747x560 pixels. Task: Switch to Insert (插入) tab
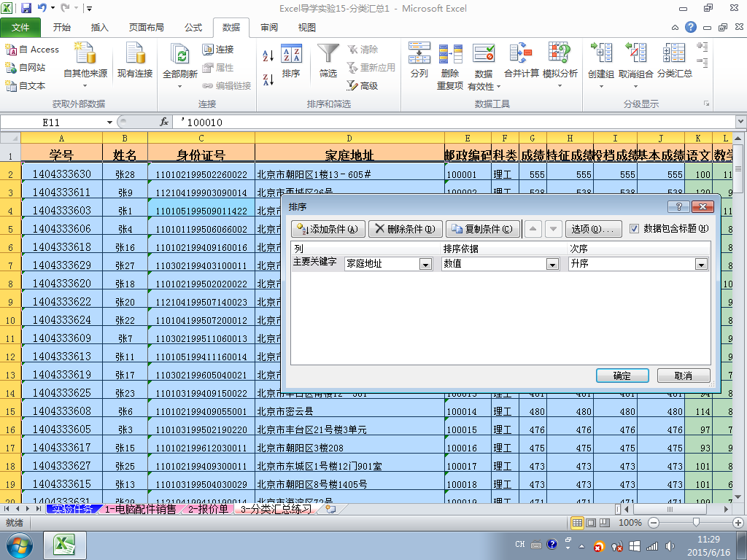point(99,28)
